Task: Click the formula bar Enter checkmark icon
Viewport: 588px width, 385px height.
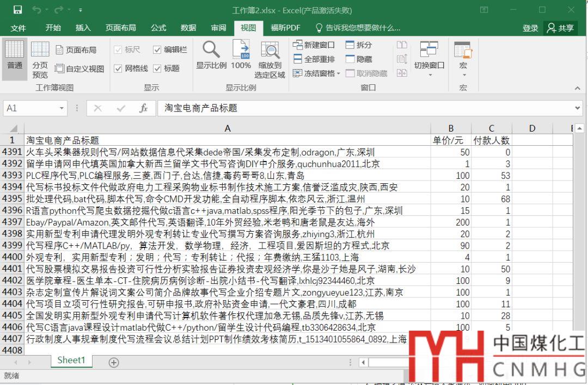Action: point(121,108)
